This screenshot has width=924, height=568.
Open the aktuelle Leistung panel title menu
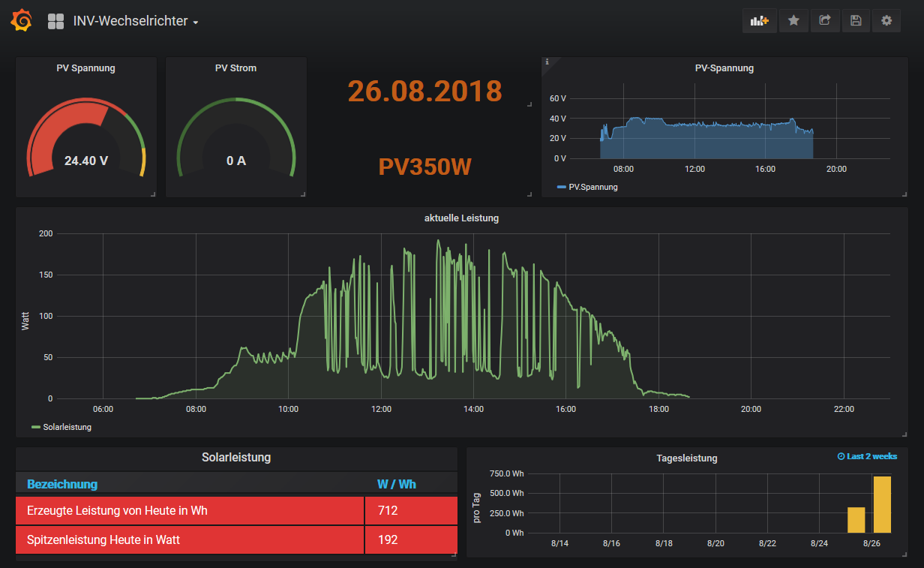coord(461,218)
